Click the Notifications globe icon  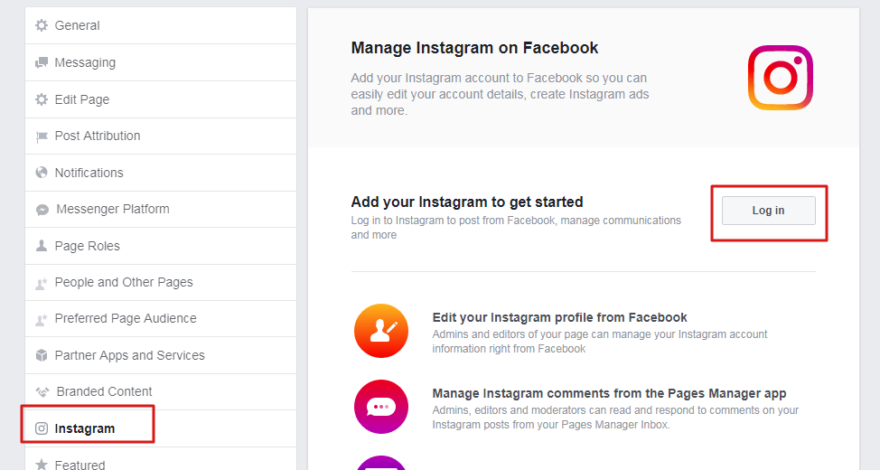point(42,172)
